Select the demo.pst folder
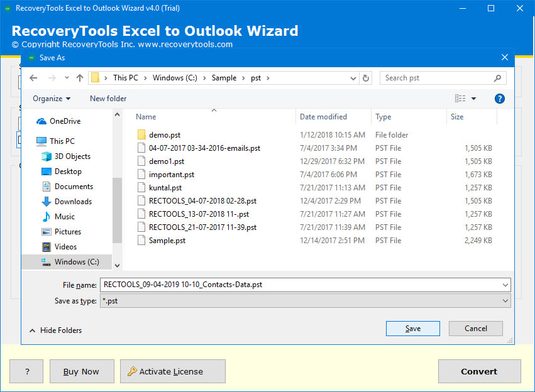Screen dimensions: 535x392 (x=165, y=135)
